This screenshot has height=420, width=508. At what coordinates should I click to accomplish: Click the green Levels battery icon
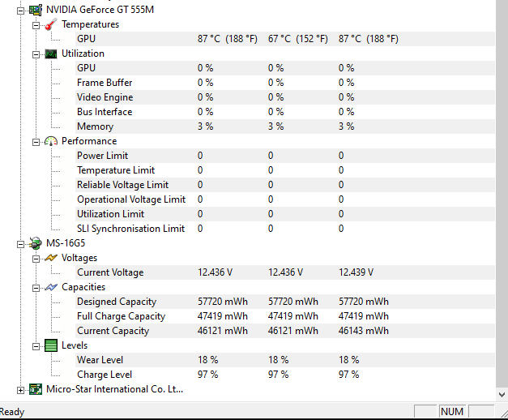pyautogui.click(x=50, y=345)
